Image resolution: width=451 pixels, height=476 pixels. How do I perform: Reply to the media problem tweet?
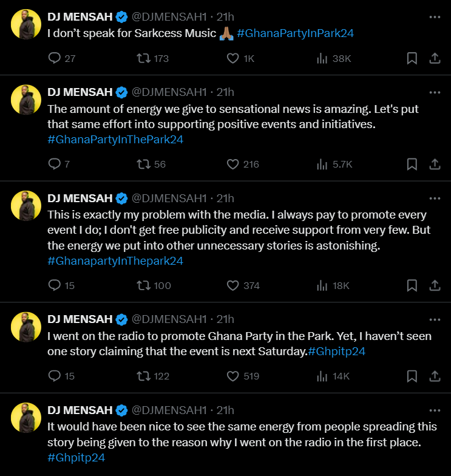click(x=55, y=285)
